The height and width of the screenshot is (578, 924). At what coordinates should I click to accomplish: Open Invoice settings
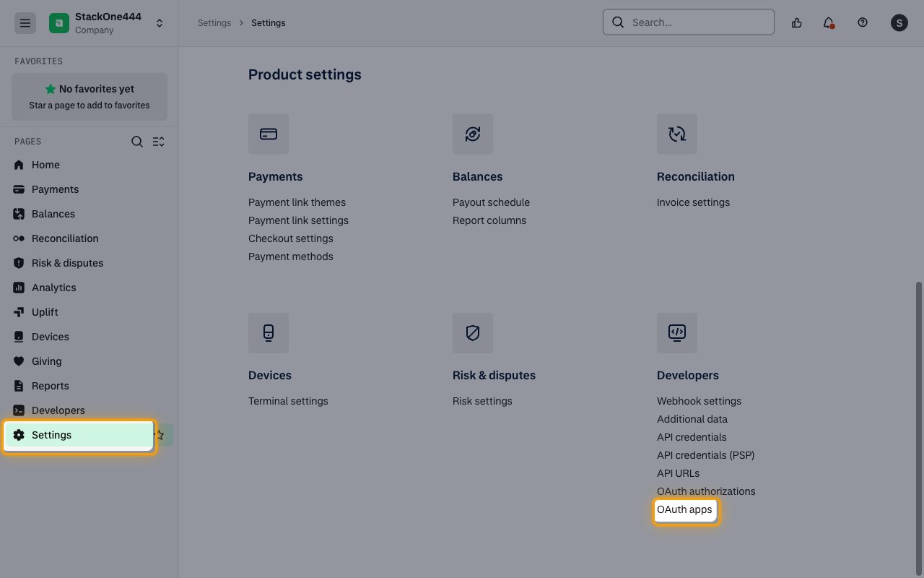click(x=693, y=202)
